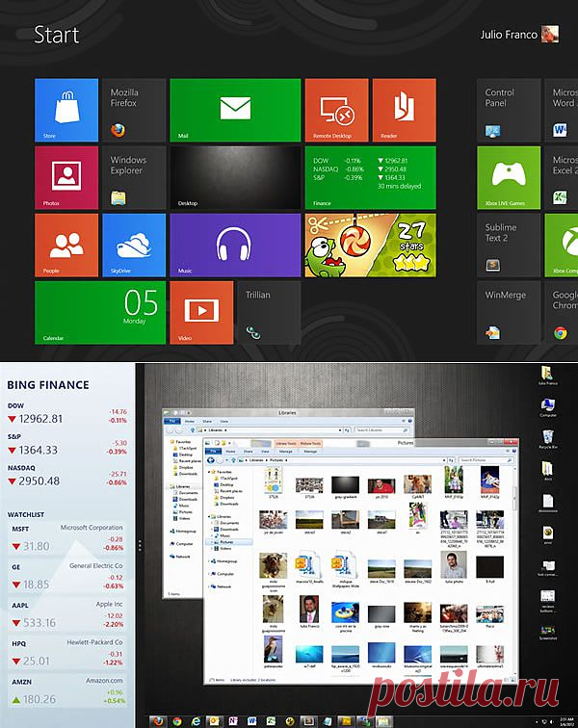The image size is (578, 728).
Task: Select the Julio Franco portrait thumbnail
Action: [x=309, y=611]
